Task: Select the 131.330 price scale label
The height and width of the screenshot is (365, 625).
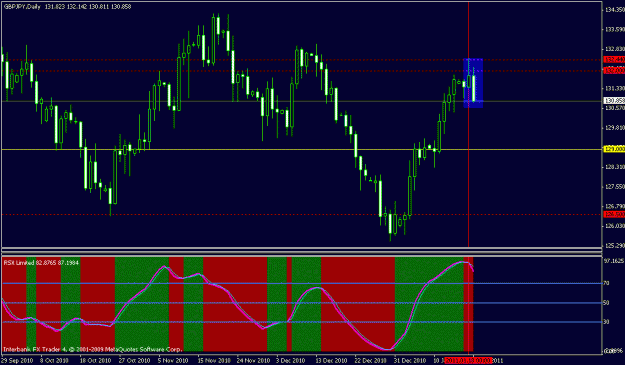Action: (x=614, y=88)
